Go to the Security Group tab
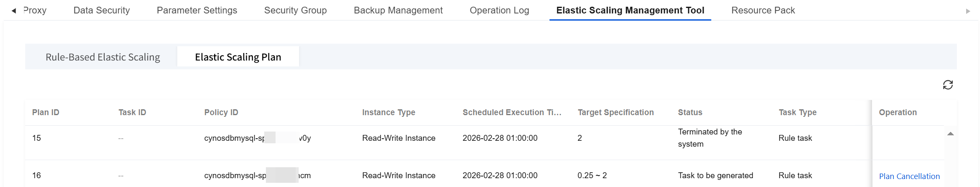The image size is (980, 187). pos(295,11)
